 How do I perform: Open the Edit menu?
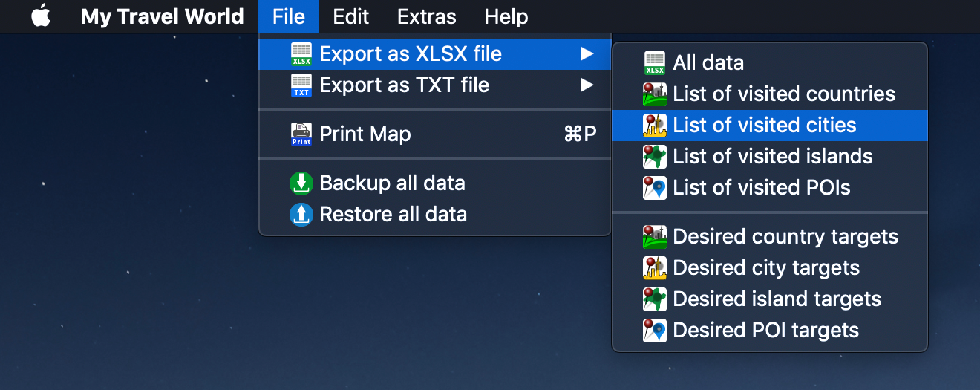pyautogui.click(x=351, y=16)
